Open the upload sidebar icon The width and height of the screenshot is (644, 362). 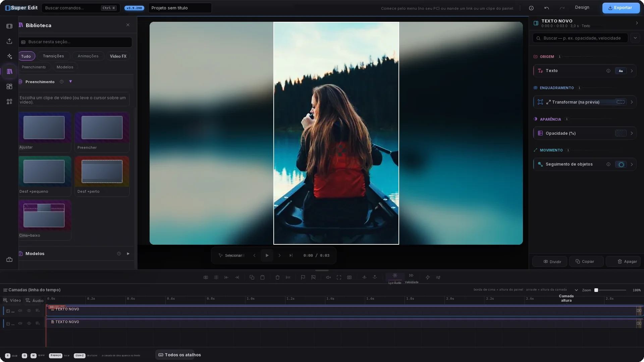(9, 41)
